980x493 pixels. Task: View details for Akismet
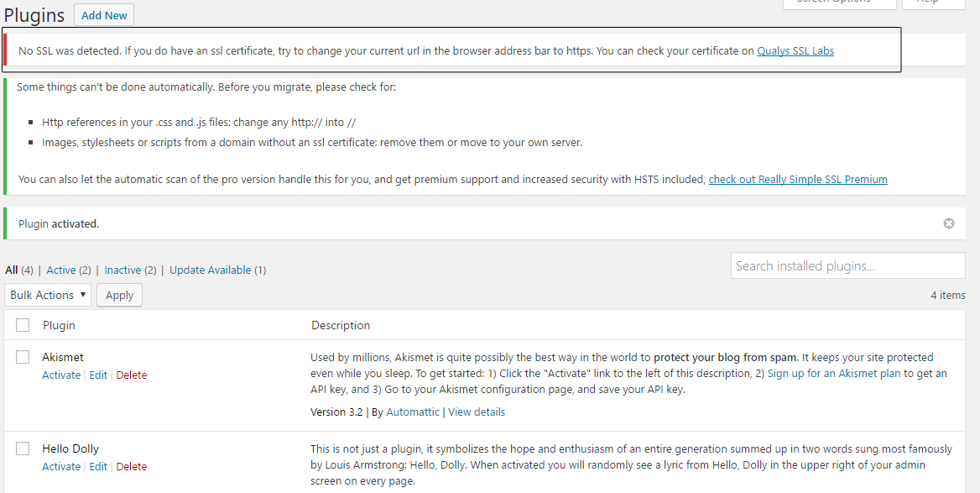(477, 412)
